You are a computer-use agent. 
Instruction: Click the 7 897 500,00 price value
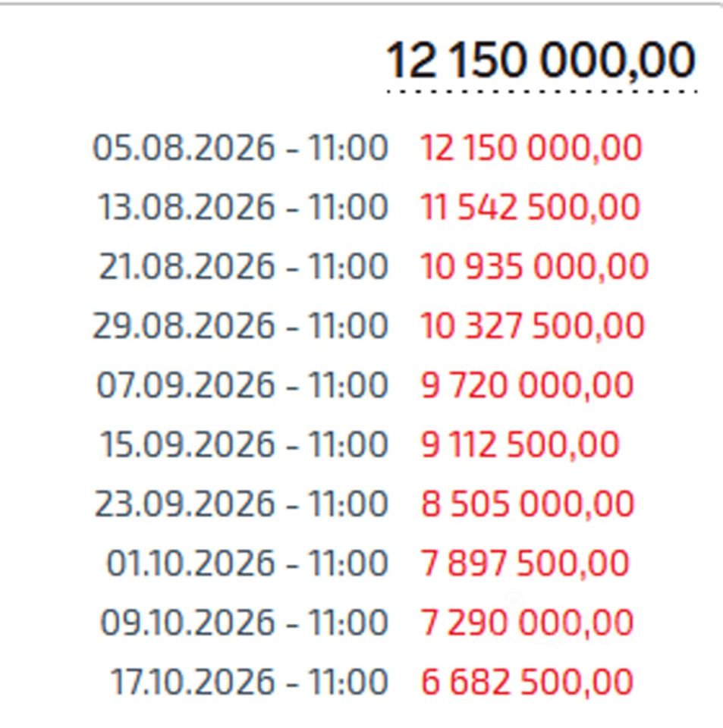525,563
